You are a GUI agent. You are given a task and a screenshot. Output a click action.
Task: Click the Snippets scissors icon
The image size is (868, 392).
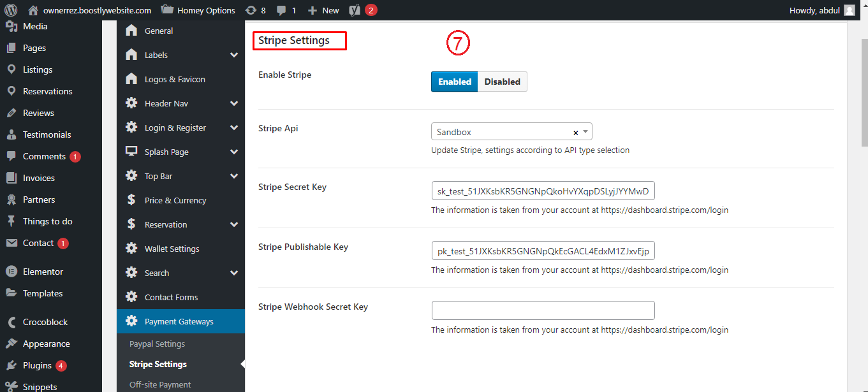(x=11, y=387)
